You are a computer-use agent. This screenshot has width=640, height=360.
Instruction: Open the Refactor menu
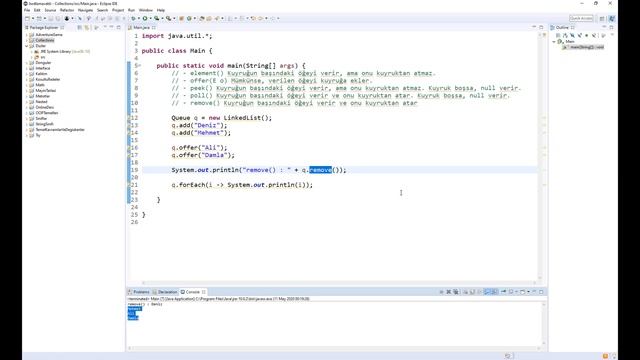[x=67, y=10]
